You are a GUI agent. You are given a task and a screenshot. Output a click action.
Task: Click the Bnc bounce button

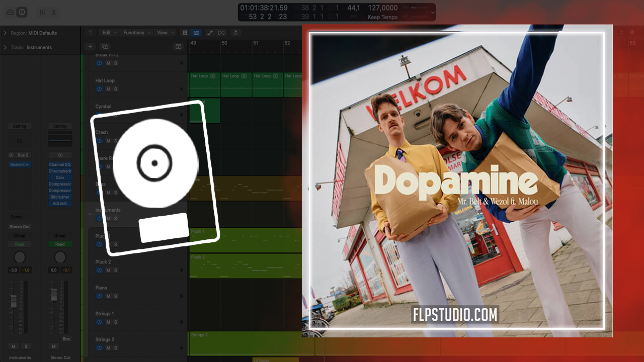(66, 339)
